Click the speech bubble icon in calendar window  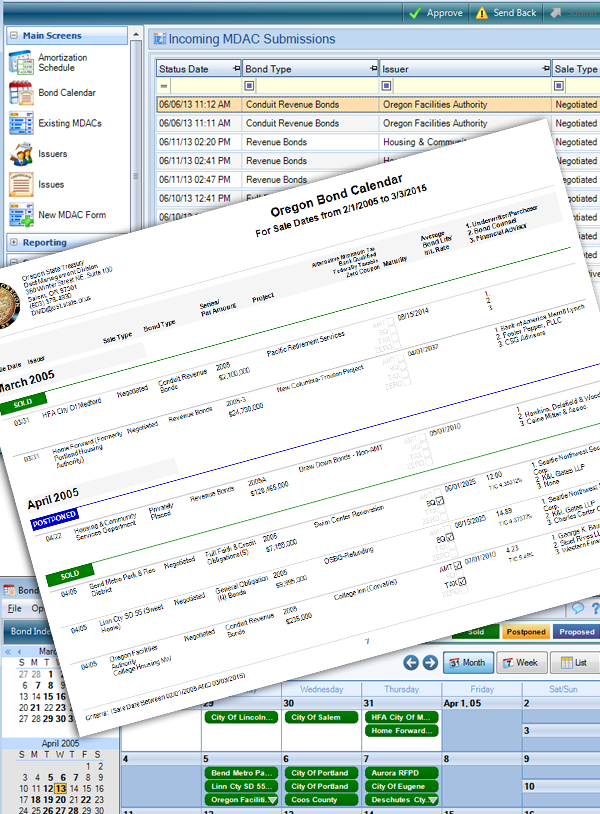coord(578,608)
